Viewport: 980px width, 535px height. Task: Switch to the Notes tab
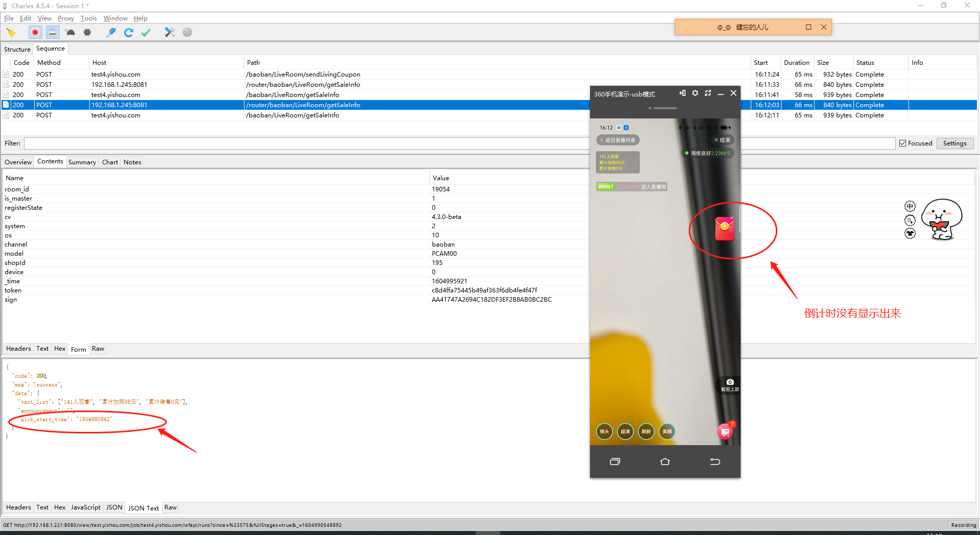(132, 162)
